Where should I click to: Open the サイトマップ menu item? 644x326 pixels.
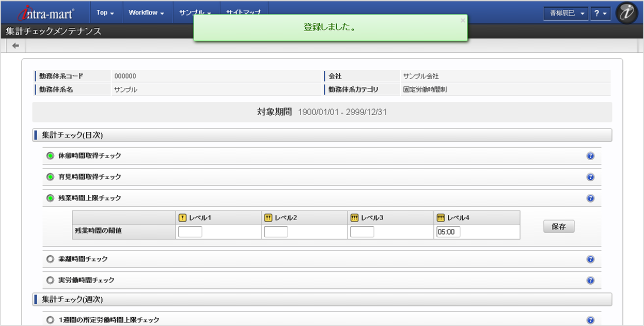point(243,12)
